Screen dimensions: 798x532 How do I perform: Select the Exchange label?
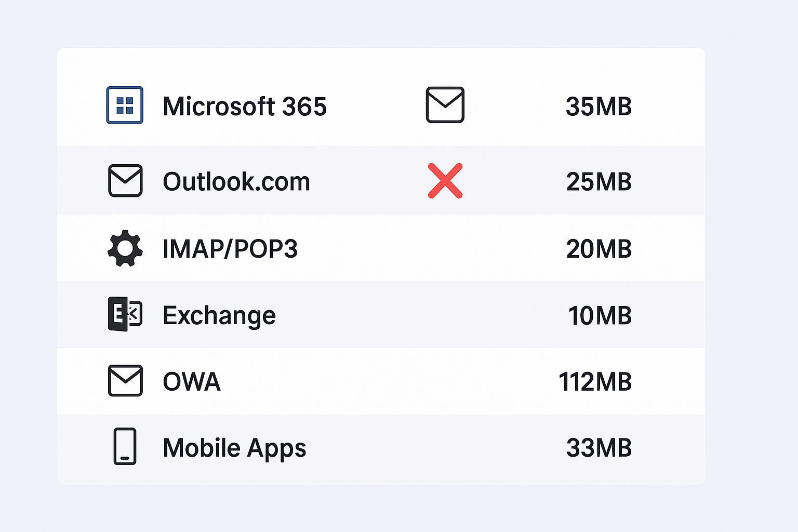coord(219,315)
